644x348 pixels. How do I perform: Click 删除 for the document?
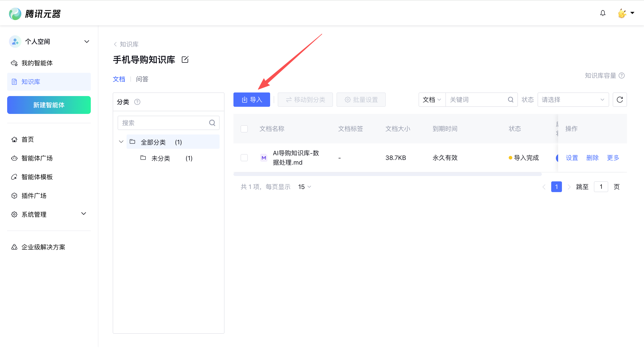pyautogui.click(x=592, y=158)
